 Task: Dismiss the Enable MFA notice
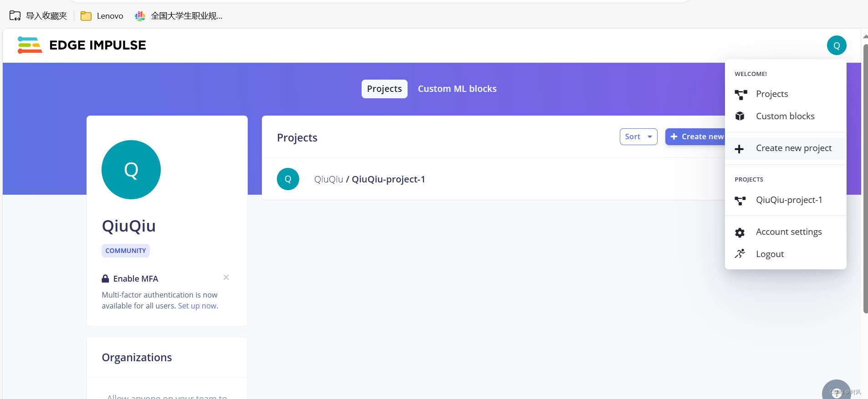(226, 278)
